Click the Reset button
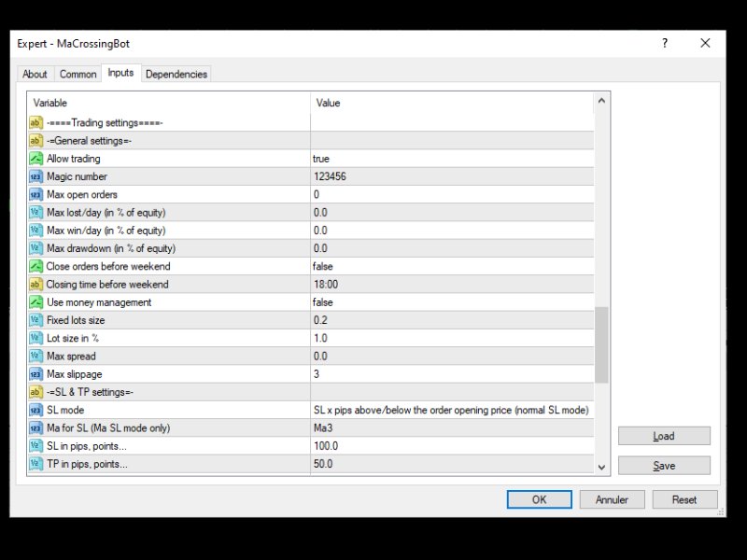 pyautogui.click(x=684, y=499)
